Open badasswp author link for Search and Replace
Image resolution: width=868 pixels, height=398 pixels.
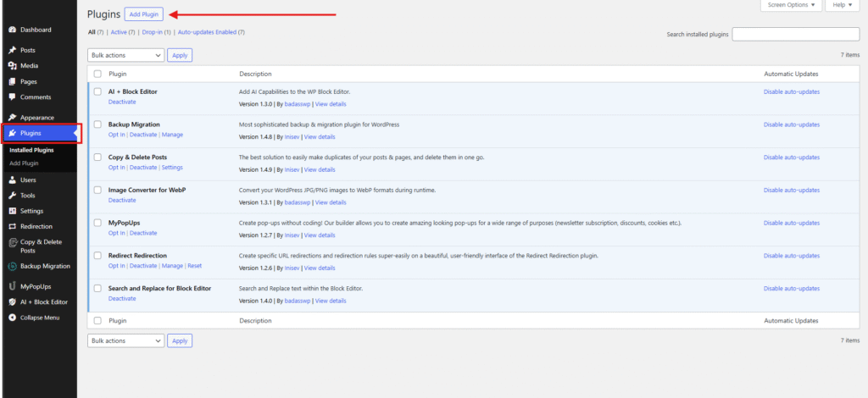click(298, 301)
